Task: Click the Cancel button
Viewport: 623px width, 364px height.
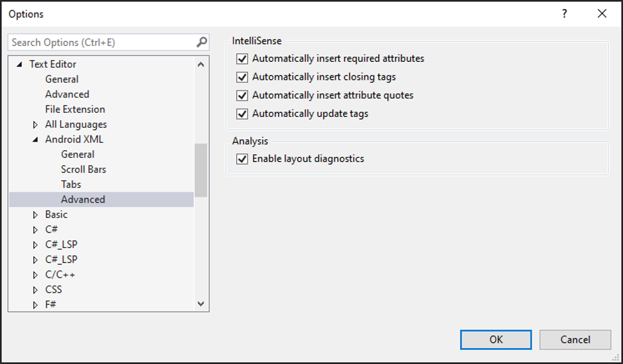Action: click(x=575, y=340)
